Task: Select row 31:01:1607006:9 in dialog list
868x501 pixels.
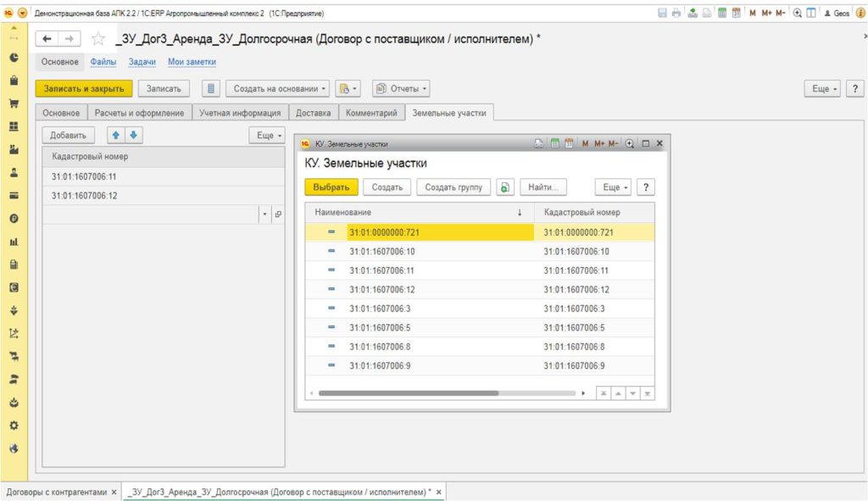Action: (480, 365)
